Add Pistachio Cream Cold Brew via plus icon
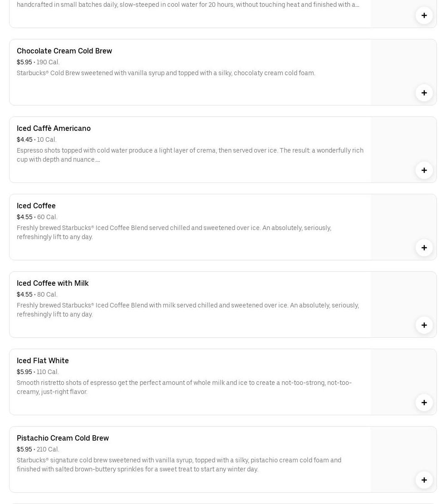 point(424,480)
